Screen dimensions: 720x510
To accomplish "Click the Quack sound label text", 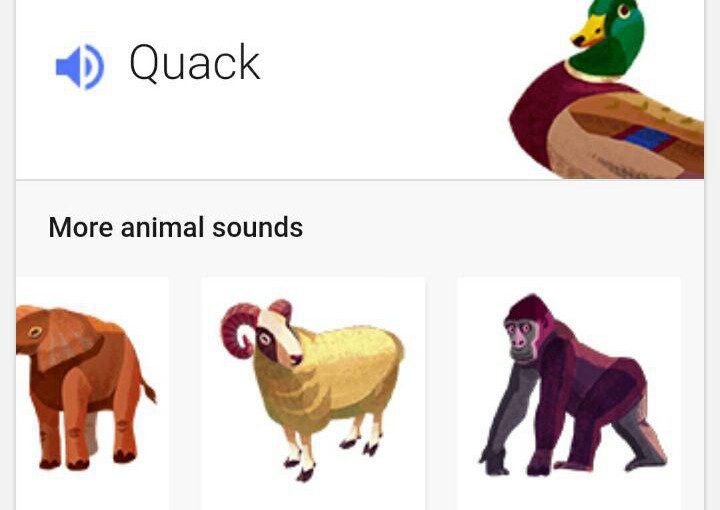I will 195,63.
